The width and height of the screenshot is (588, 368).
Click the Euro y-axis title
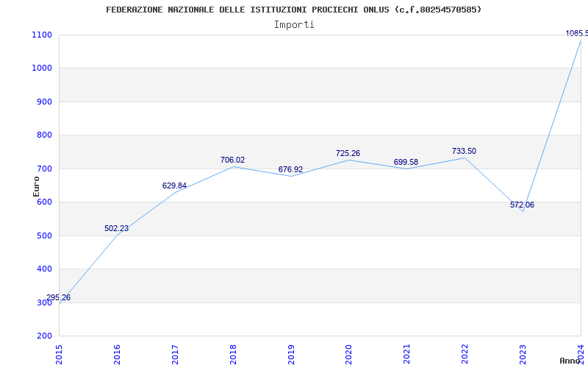pyautogui.click(x=36, y=187)
